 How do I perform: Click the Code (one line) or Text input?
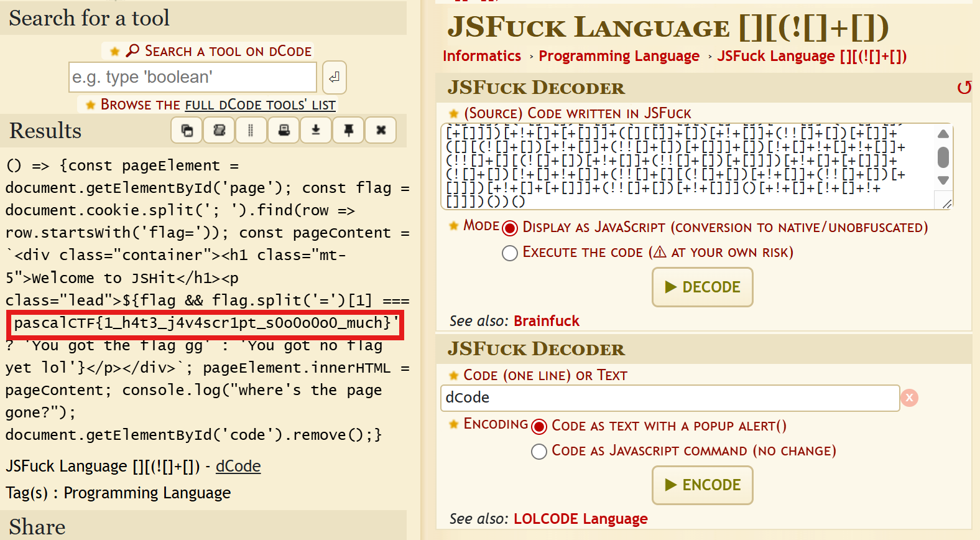click(670, 398)
